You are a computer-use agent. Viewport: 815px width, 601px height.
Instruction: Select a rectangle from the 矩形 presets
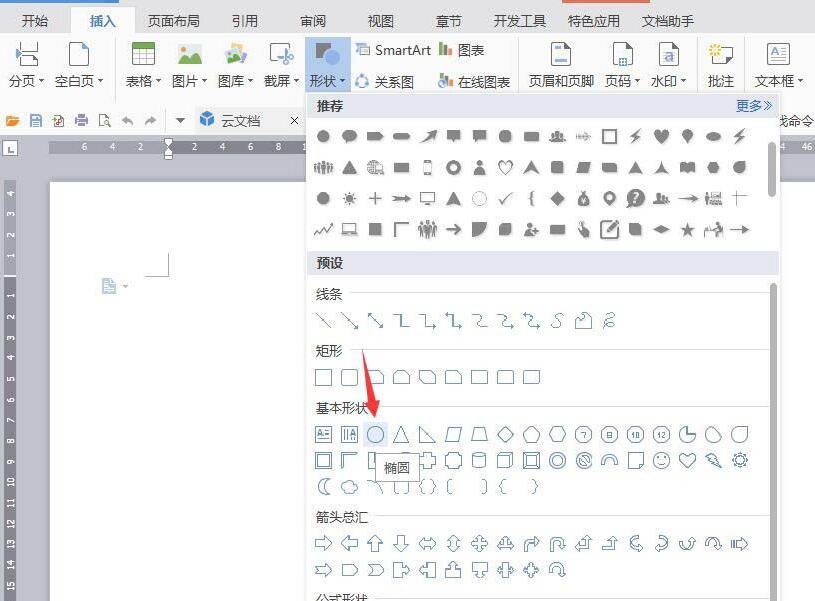(324, 377)
